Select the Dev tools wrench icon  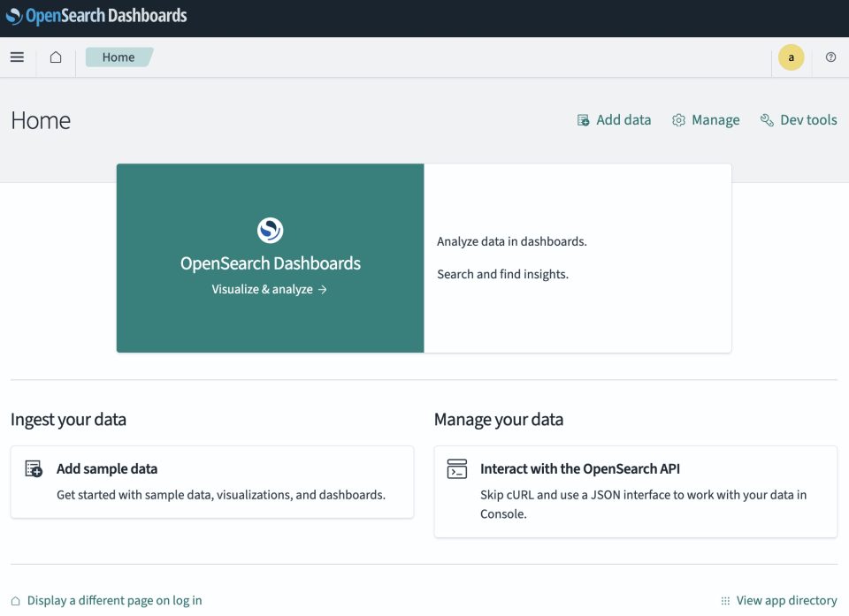(x=766, y=119)
